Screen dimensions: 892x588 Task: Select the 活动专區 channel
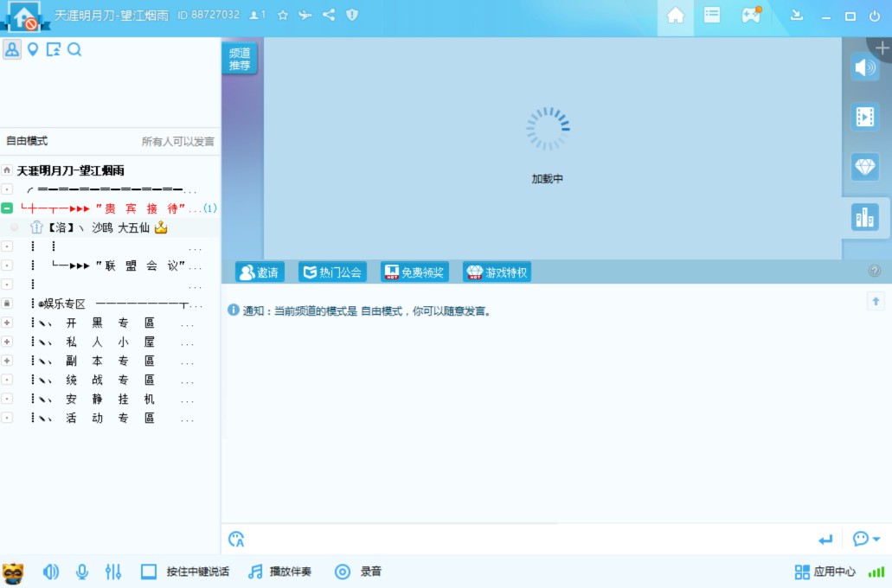(110, 418)
